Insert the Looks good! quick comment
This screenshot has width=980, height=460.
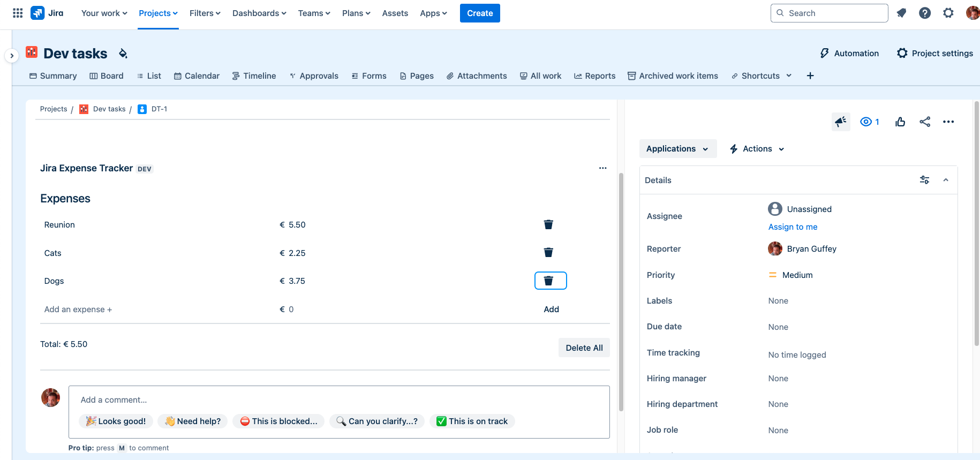(x=116, y=421)
